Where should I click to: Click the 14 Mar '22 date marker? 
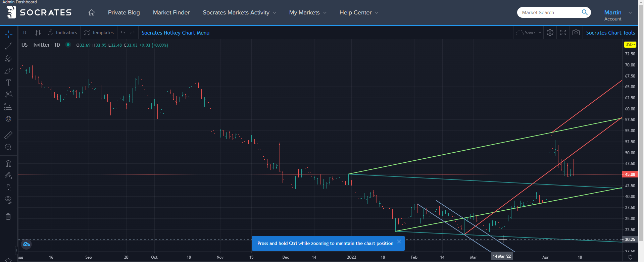click(x=502, y=256)
